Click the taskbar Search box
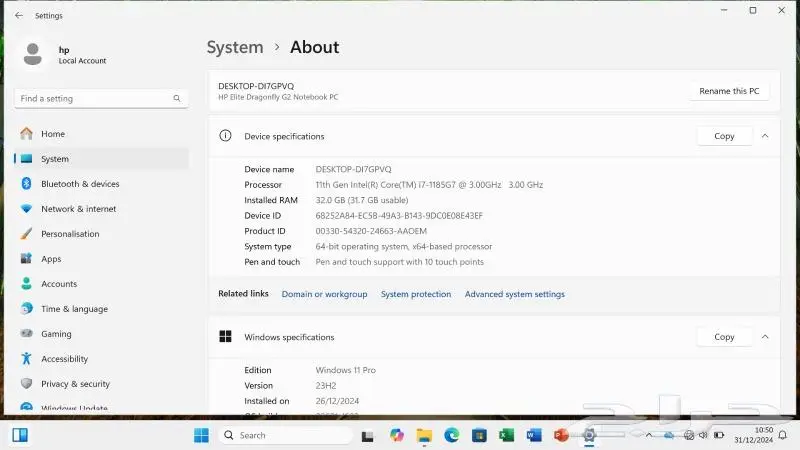Viewport: 800px width, 450px height. [286, 435]
